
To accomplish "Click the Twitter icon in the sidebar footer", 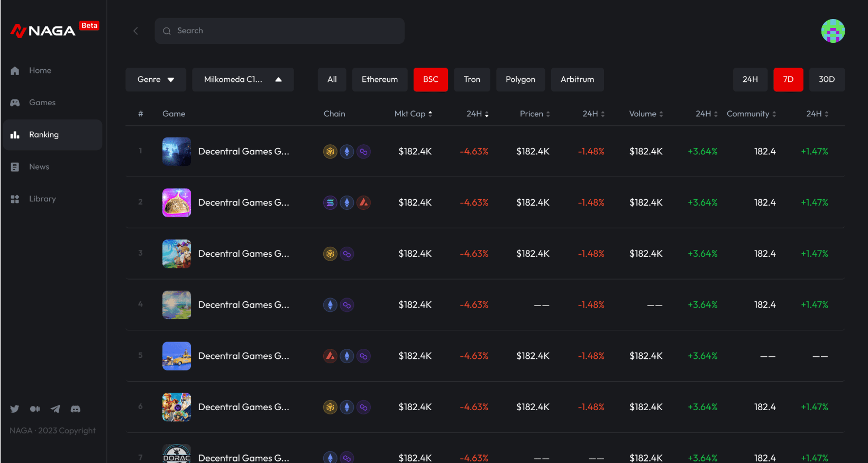I will point(14,409).
